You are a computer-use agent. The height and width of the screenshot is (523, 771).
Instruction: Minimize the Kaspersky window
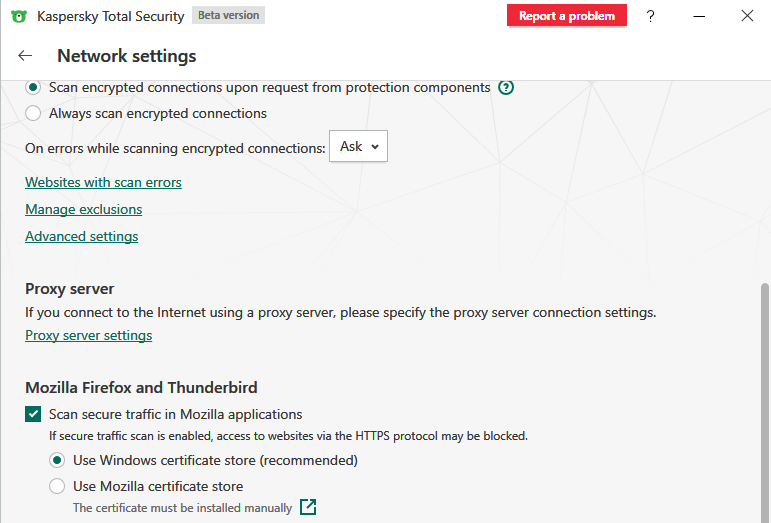point(698,16)
